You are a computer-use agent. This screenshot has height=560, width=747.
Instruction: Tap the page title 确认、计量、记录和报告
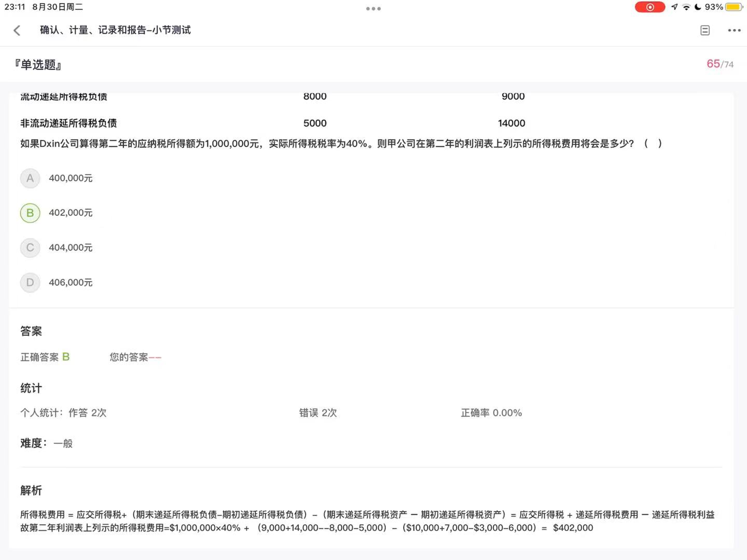pos(115,30)
